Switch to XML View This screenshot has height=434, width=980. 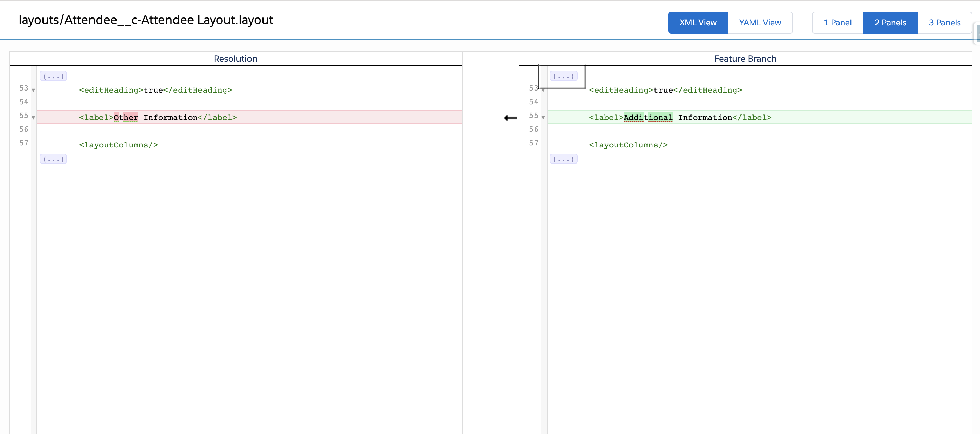698,23
